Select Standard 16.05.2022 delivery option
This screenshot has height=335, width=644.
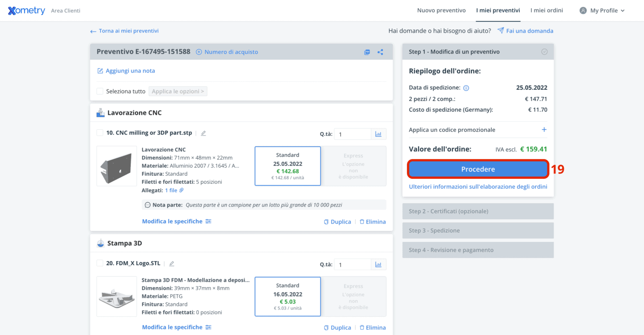[288, 297]
